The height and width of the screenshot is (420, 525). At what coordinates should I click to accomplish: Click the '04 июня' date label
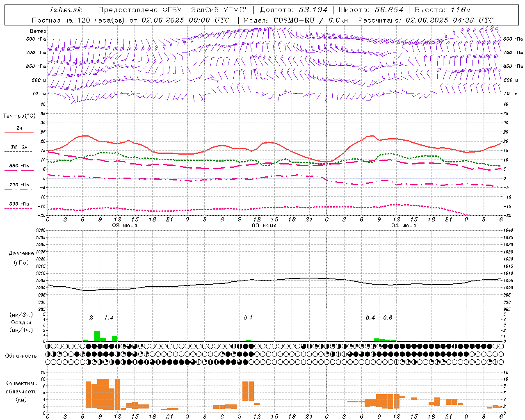(404, 226)
